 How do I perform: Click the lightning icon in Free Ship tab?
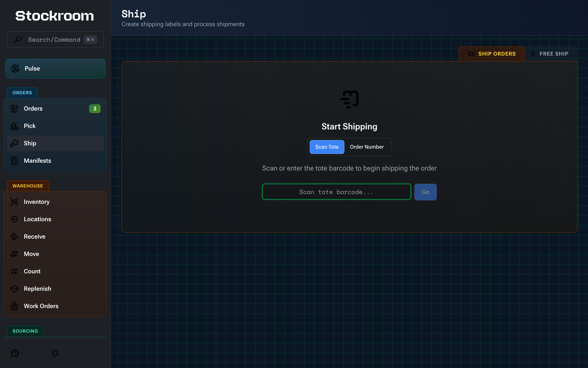tap(533, 54)
